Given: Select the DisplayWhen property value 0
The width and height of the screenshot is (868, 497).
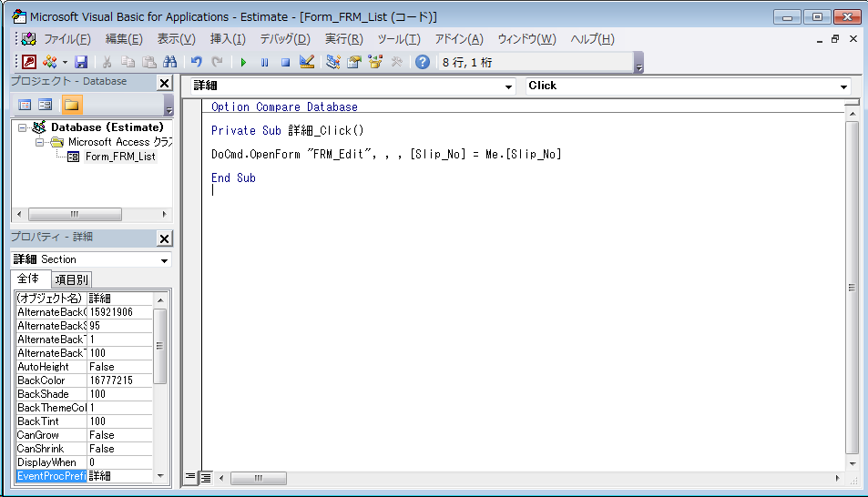Looking at the screenshot, I should point(119,462).
